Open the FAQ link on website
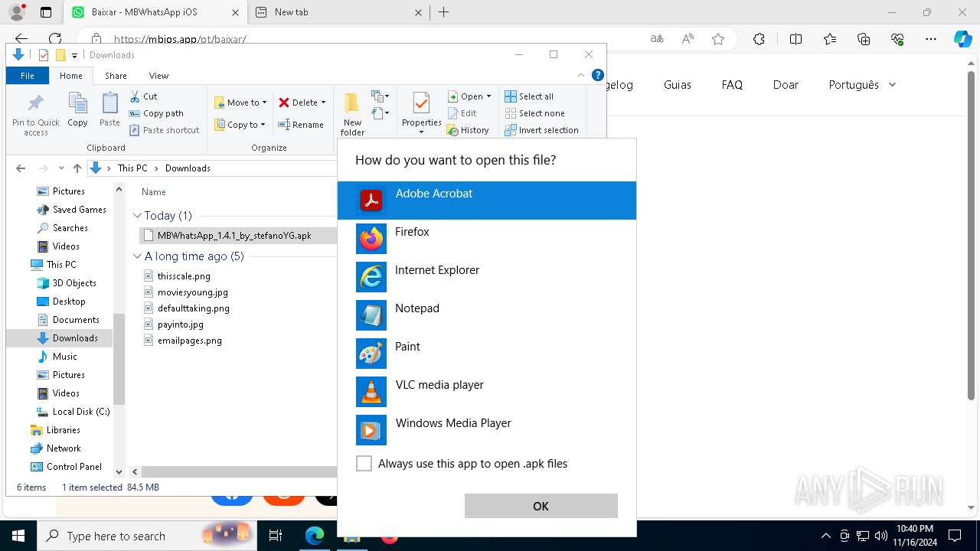Screen dimensions: 980x551 coord(732,85)
